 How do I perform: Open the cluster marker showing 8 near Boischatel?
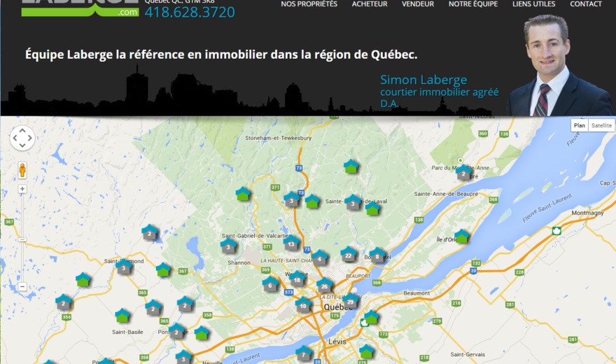(377, 256)
